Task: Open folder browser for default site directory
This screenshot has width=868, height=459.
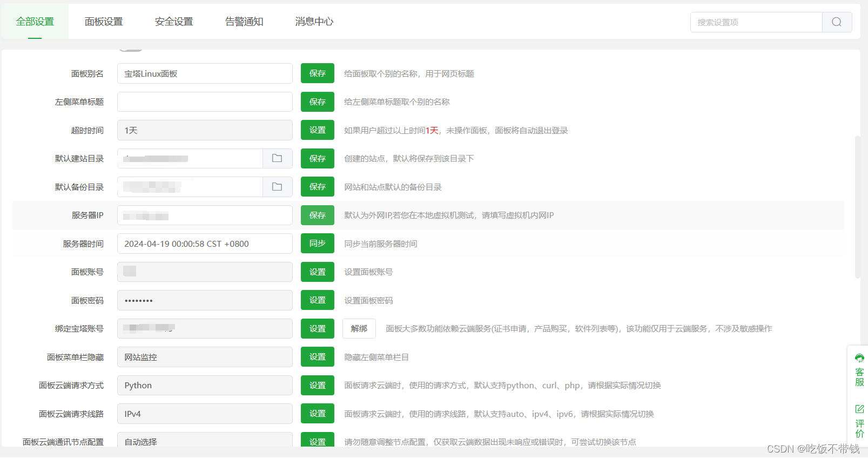Action: click(277, 159)
